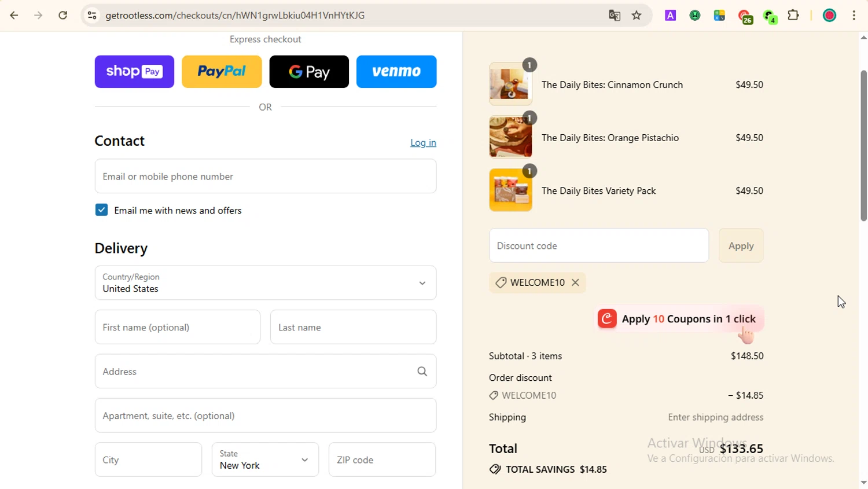Click the total savings tag icon
The width and height of the screenshot is (868, 489).
pyautogui.click(x=495, y=469)
